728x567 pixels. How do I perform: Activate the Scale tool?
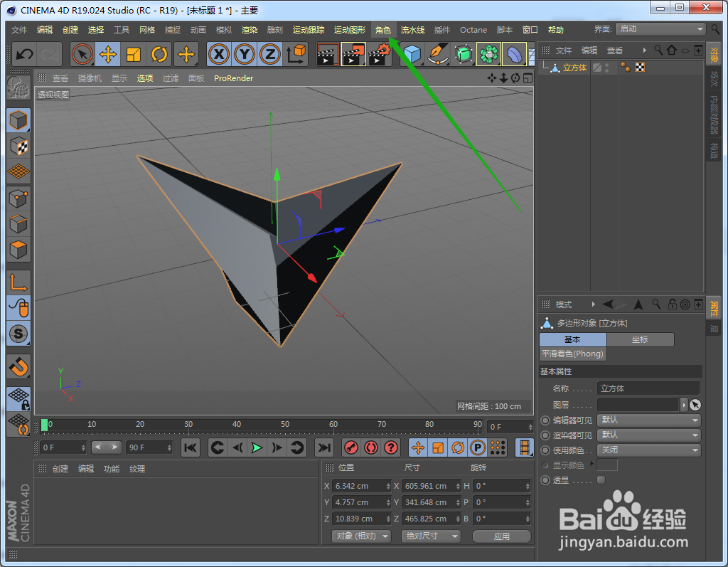pos(134,54)
